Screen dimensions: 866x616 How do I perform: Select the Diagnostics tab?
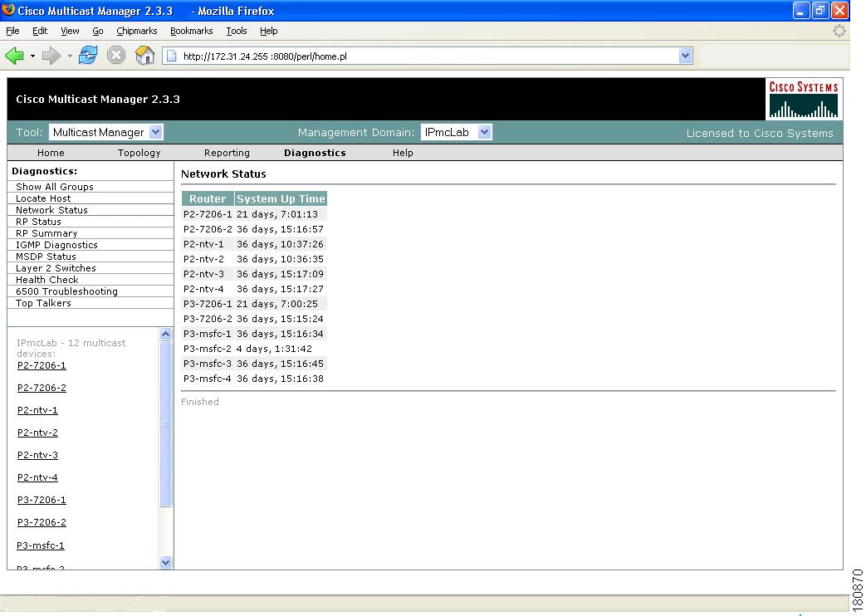pyautogui.click(x=315, y=153)
